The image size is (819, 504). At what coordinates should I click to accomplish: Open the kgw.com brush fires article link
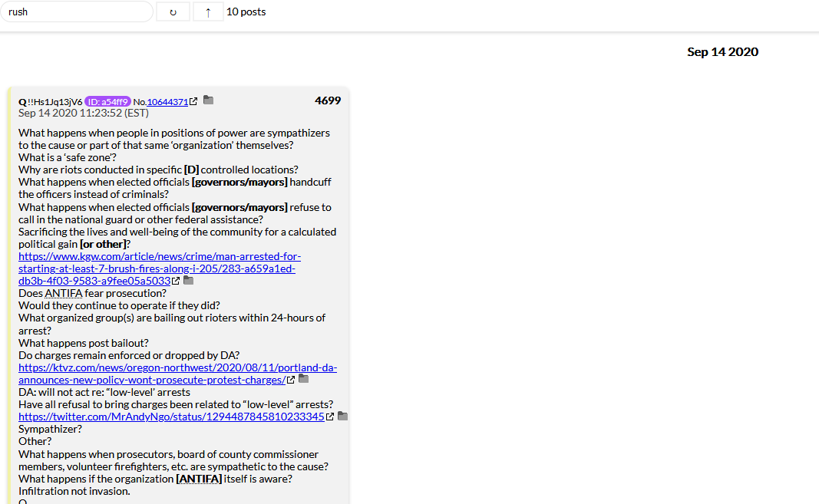coord(160,268)
